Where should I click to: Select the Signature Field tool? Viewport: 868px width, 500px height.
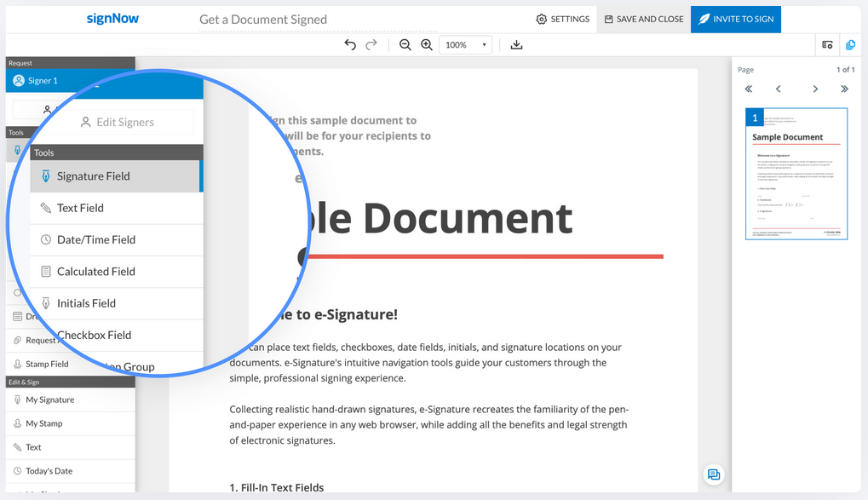(x=94, y=176)
